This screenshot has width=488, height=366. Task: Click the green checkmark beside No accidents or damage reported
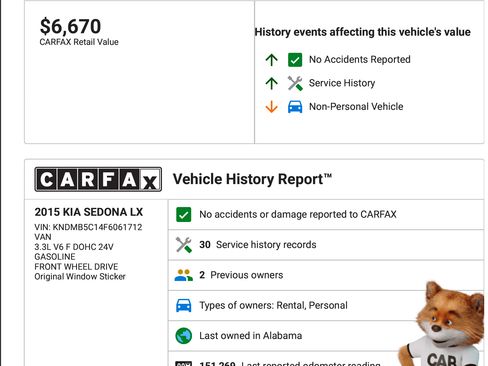[183, 215]
